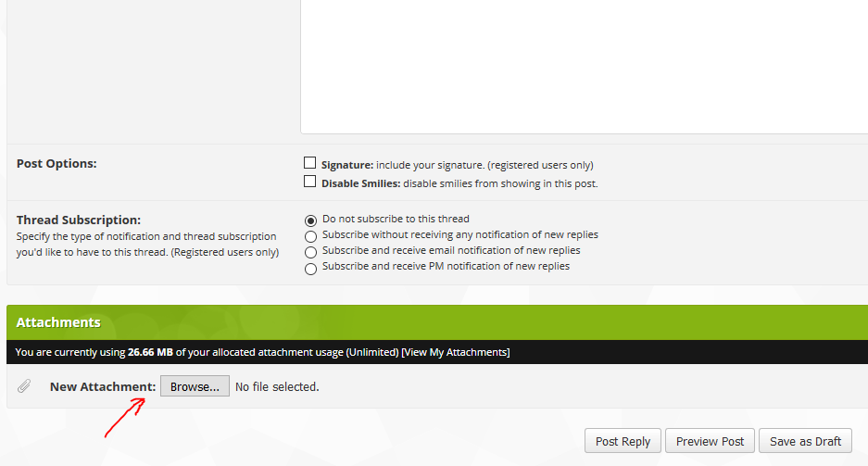Image resolution: width=868 pixels, height=466 pixels.
Task: Click the Preview Post button
Action: [x=710, y=441]
